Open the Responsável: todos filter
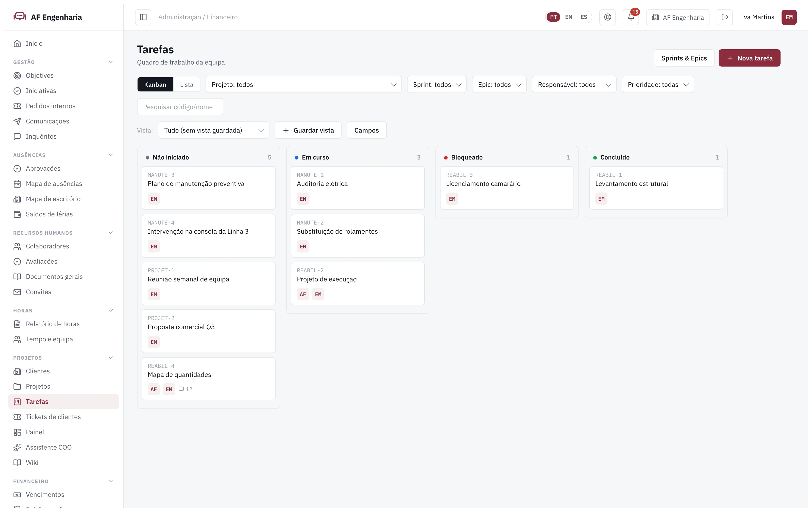 pos(574,85)
